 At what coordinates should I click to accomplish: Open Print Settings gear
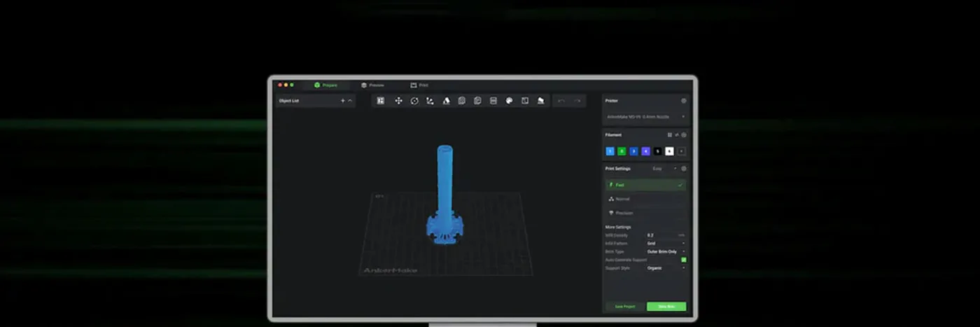click(x=684, y=169)
